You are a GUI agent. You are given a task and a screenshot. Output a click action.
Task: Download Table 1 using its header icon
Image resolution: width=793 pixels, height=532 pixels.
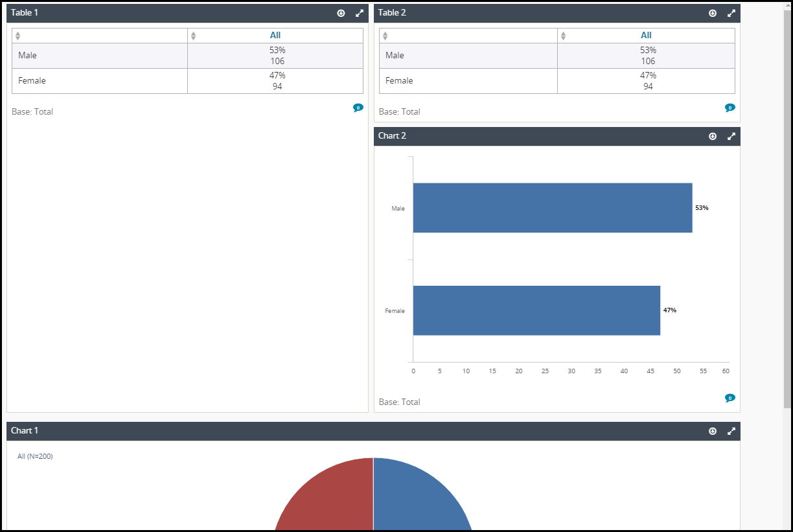click(x=341, y=13)
